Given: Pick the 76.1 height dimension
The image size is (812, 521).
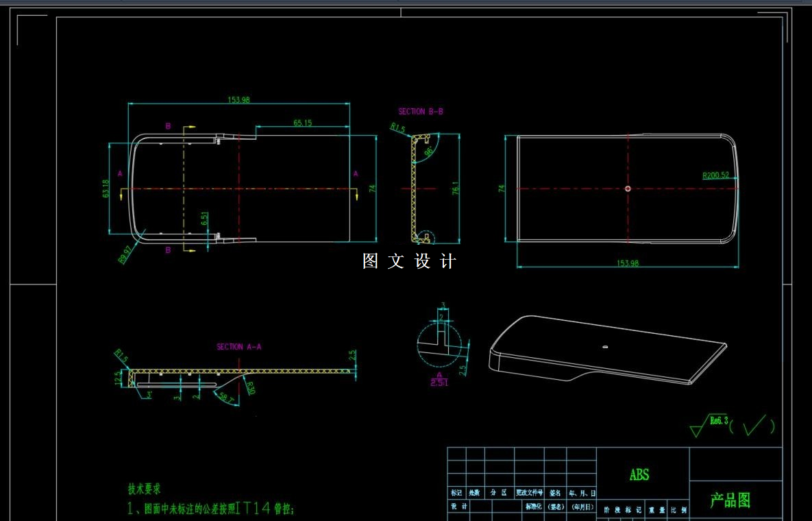Looking at the screenshot, I should (x=455, y=188).
